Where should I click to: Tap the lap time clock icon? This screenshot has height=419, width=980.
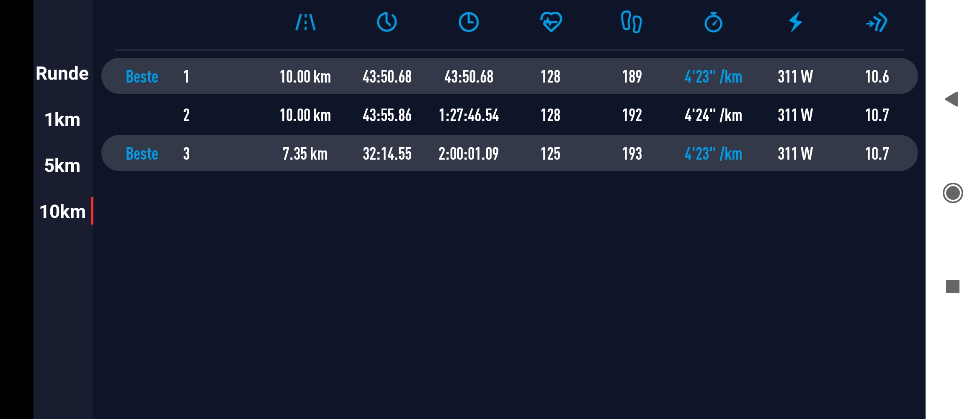(387, 22)
